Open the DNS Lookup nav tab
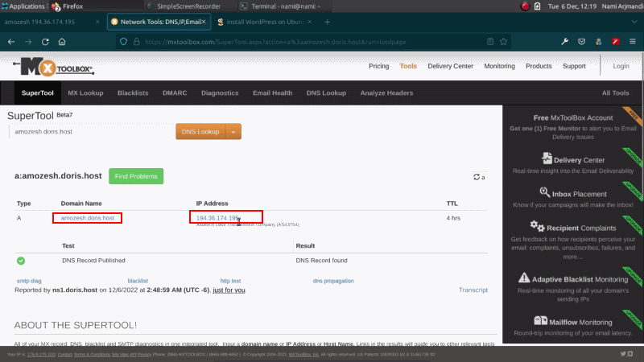This screenshot has height=362, width=644. 326,93
